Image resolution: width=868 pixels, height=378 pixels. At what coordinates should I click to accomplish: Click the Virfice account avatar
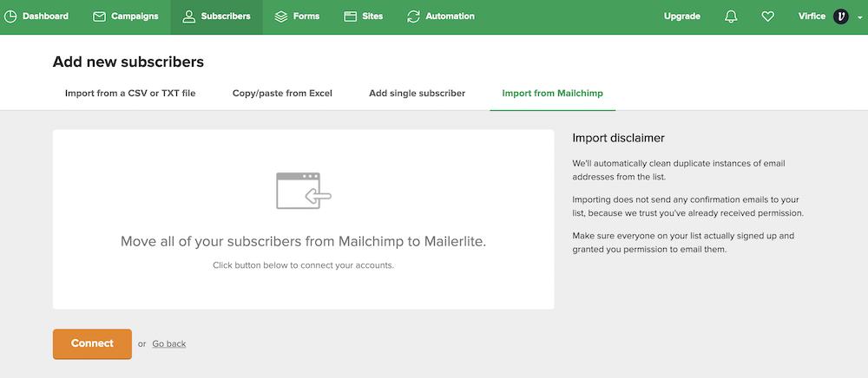click(841, 16)
